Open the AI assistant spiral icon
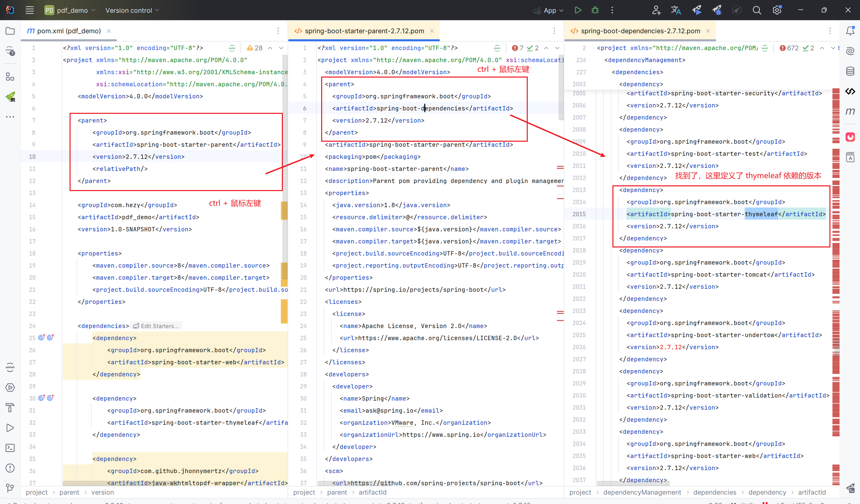This screenshot has width=860, height=504. pos(850,51)
